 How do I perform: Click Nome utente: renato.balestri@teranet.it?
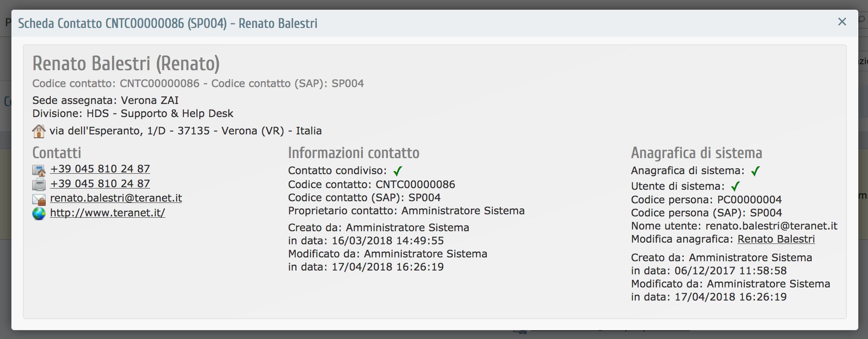point(734,226)
